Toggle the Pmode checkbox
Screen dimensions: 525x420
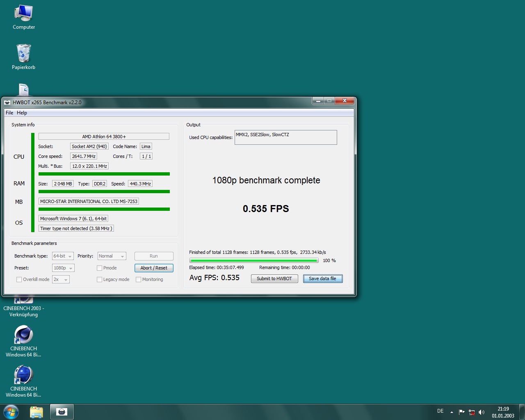99,268
